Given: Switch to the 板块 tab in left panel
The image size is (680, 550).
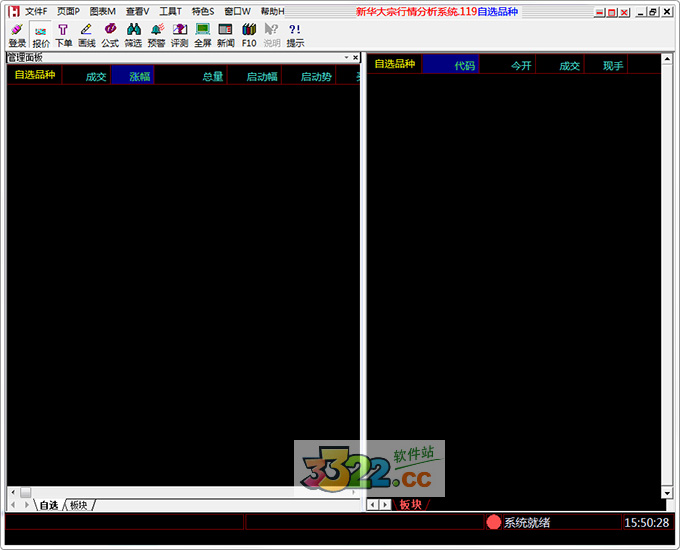Looking at the screenshot, I should (78, 505).
